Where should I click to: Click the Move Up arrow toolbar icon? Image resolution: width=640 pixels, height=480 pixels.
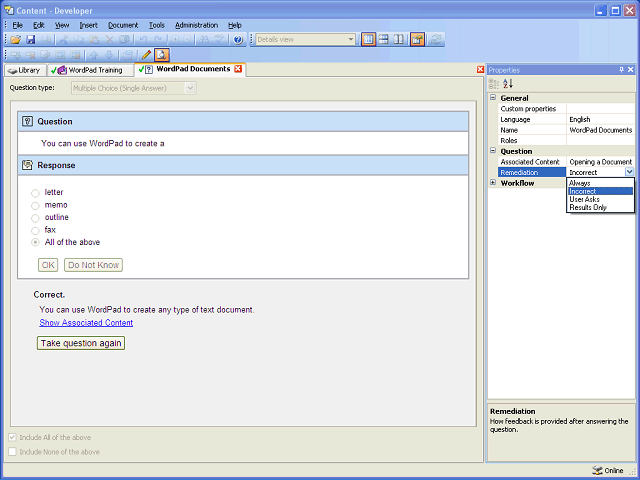94,55
